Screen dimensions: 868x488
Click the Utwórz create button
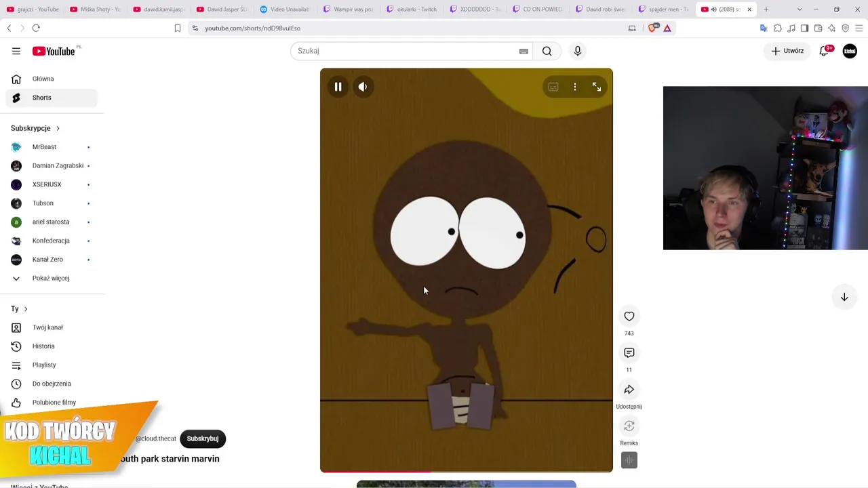coord(787,51)
